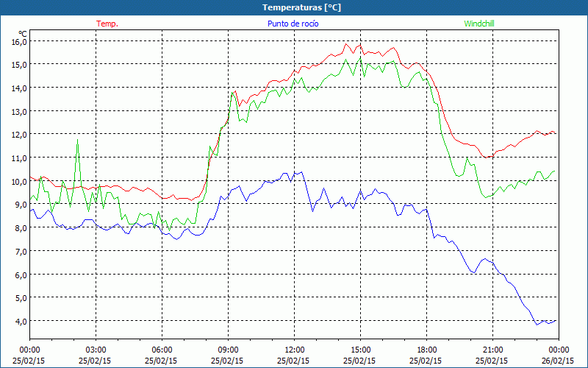Click the 8,0 y-axis value
588x368 pixels.
[21, 227]
